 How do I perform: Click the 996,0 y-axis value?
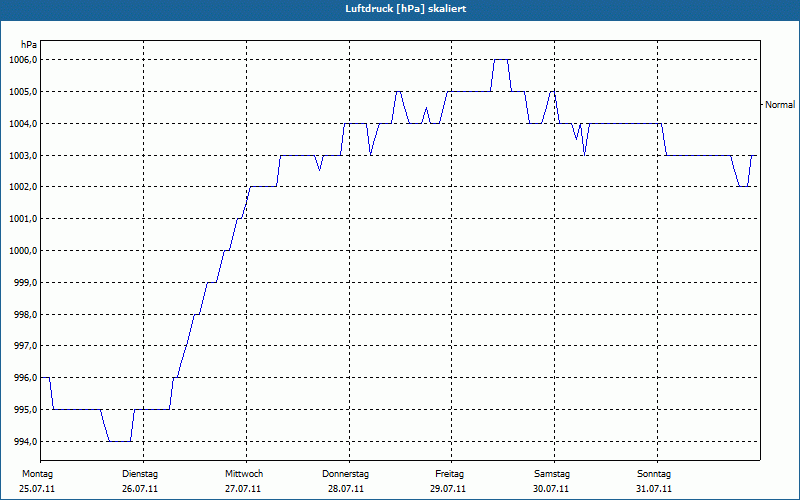point(25,378)
